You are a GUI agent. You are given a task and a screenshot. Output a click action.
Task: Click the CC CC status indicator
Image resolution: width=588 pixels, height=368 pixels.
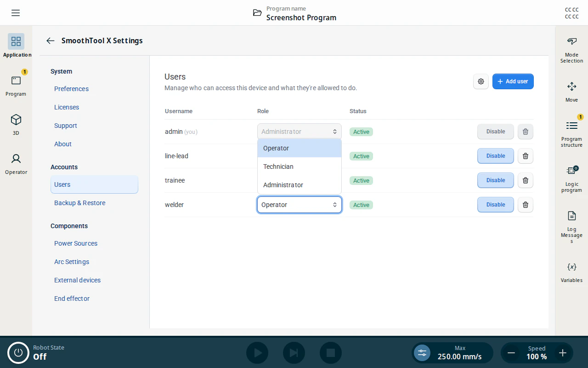(571, 13)
